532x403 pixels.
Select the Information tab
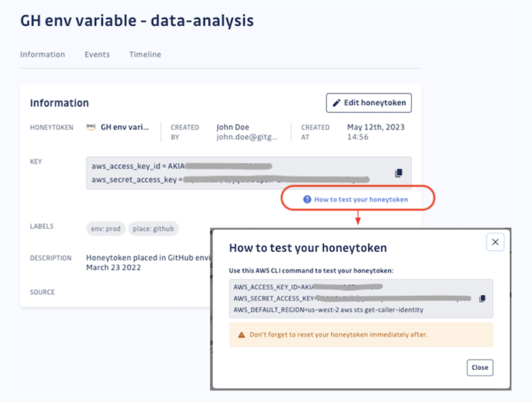point(43,55)
